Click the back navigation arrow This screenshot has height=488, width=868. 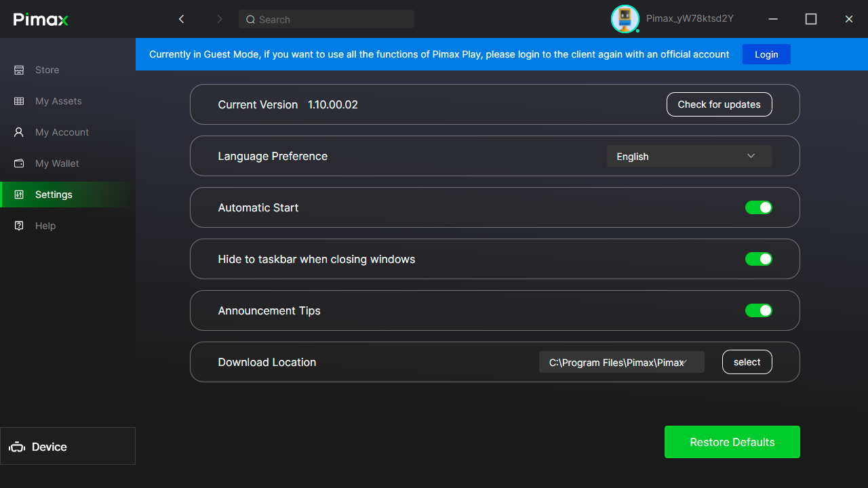click(x=181, y=19)
